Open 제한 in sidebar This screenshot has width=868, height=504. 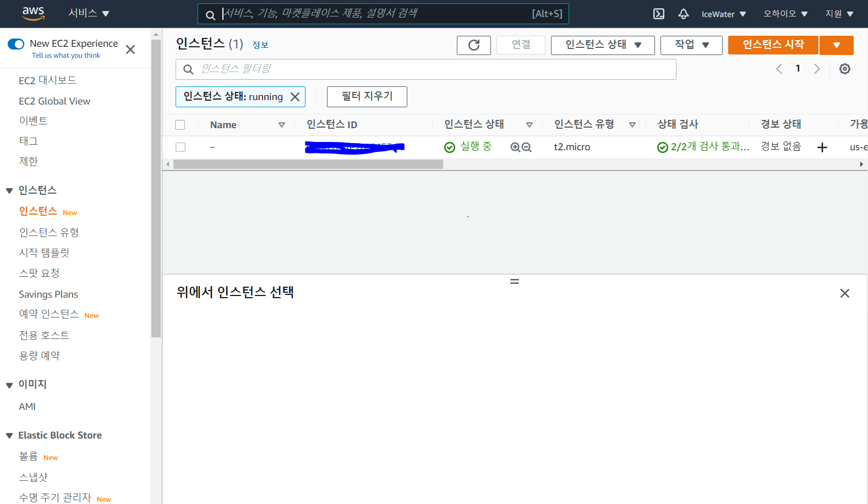[x=28, y=161]
